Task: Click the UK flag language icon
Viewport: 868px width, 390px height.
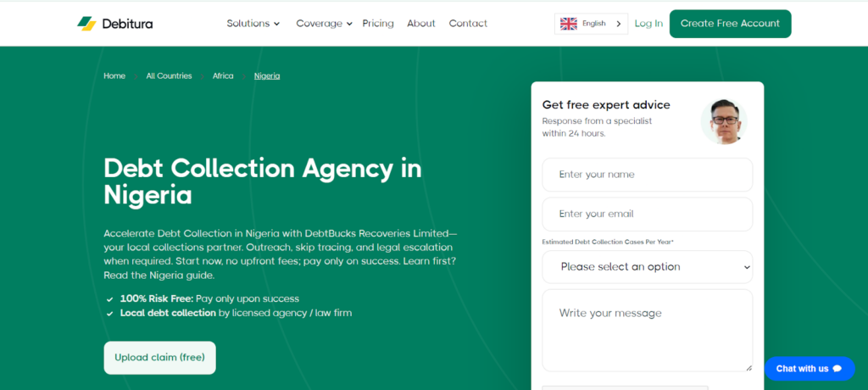Action: (569, 24)
